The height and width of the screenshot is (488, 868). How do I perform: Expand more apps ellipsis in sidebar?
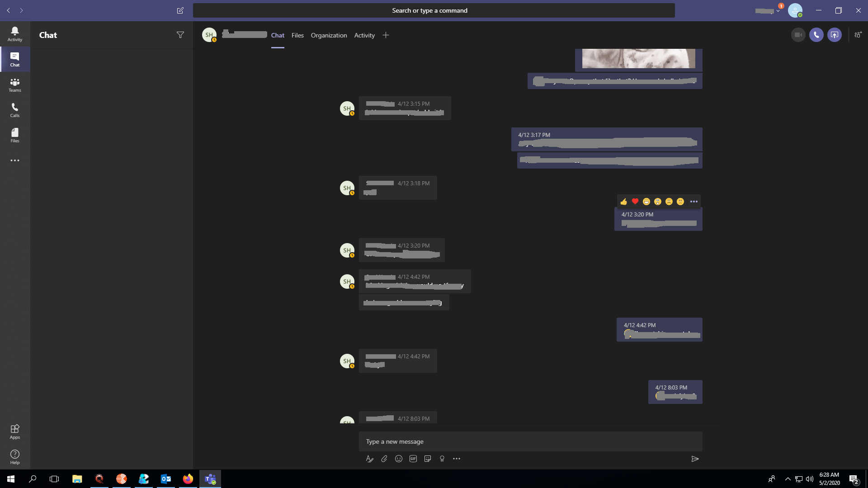pyautogui.click(x=15, y=160)
